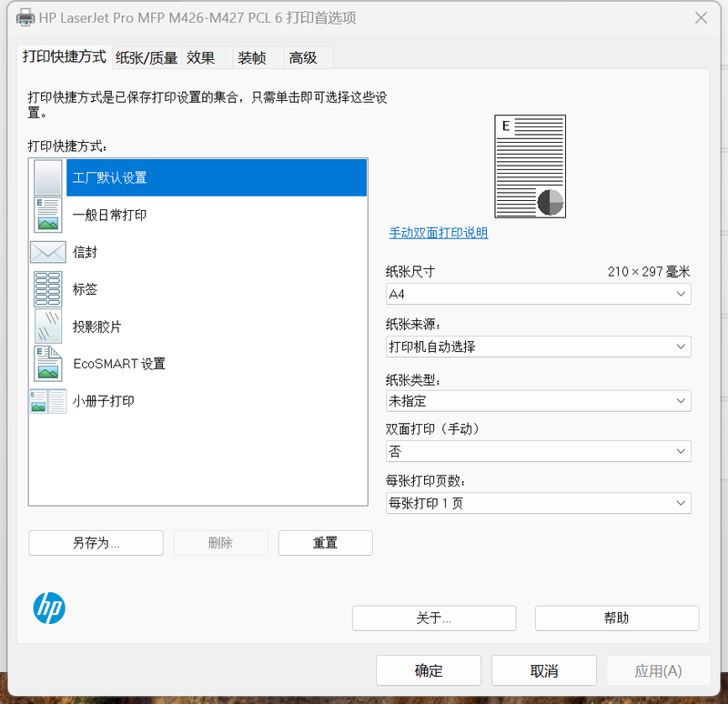The height and width of the screenshot is (704, 728).
Task: Click the 投影胶片 transparency icon
Action: click(47, 327)
